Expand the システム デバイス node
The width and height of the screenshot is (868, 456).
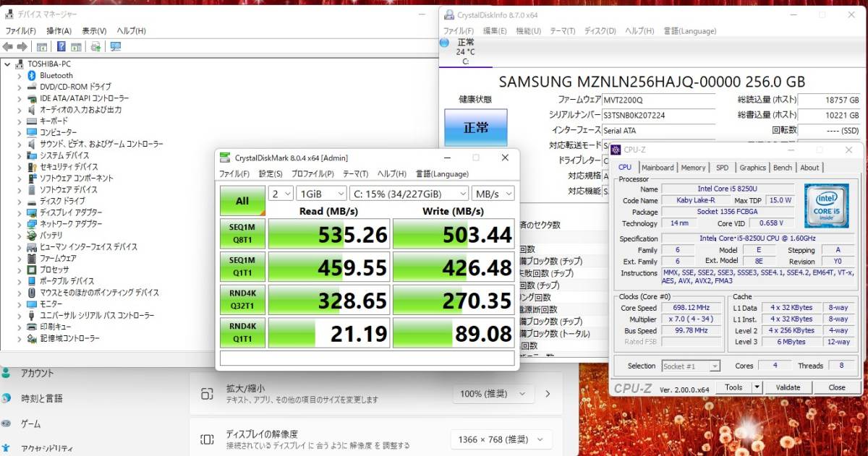(x=19, y=155)
